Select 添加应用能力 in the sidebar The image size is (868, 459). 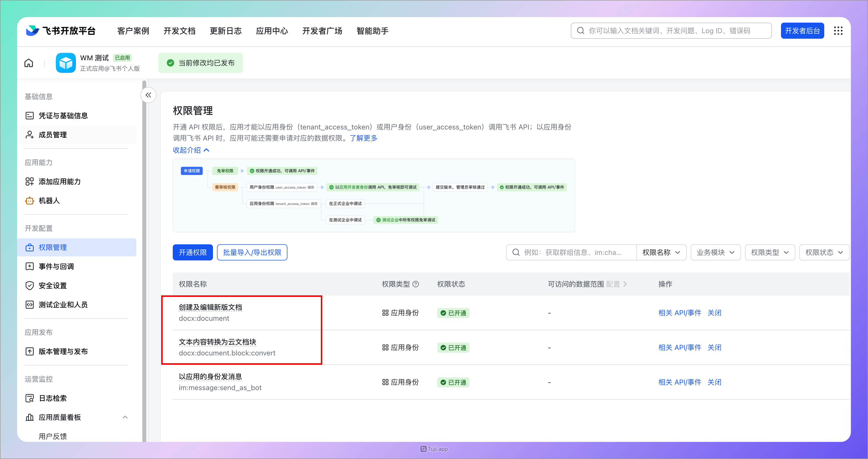click(59, 181)
